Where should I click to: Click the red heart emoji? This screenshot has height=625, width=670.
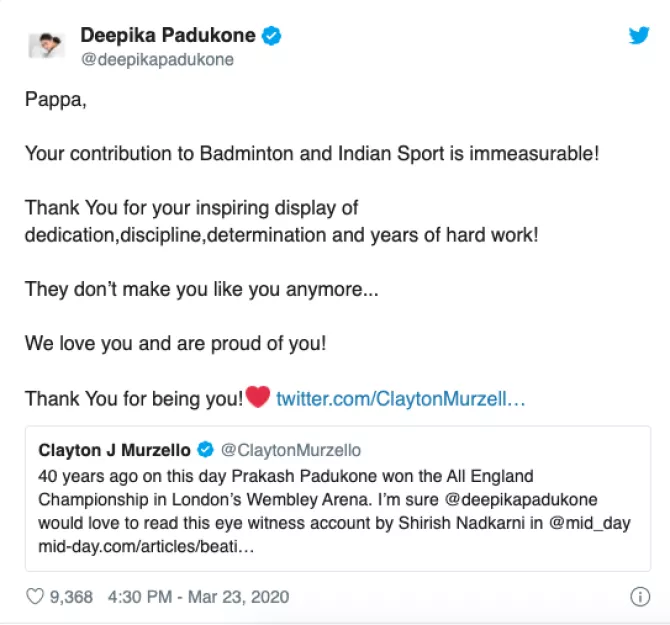(258, 398)
